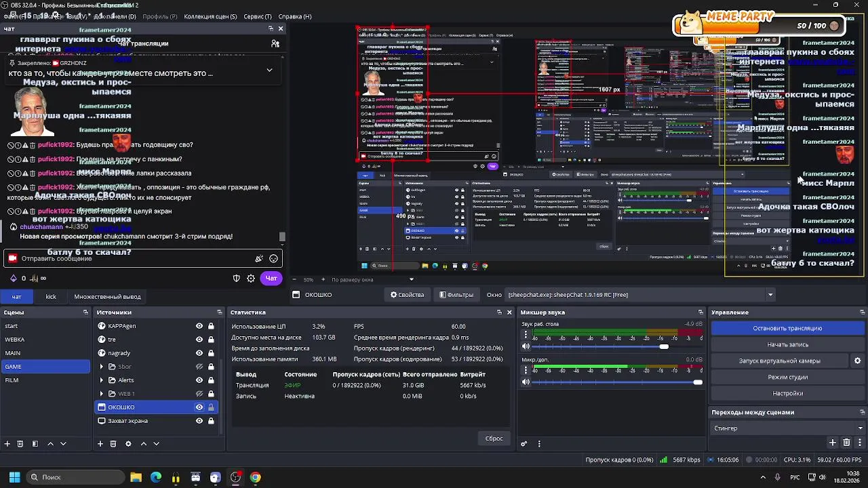The image size is (868, 488).
Task: Expand the Sbor group
Action: coord(102,367)
